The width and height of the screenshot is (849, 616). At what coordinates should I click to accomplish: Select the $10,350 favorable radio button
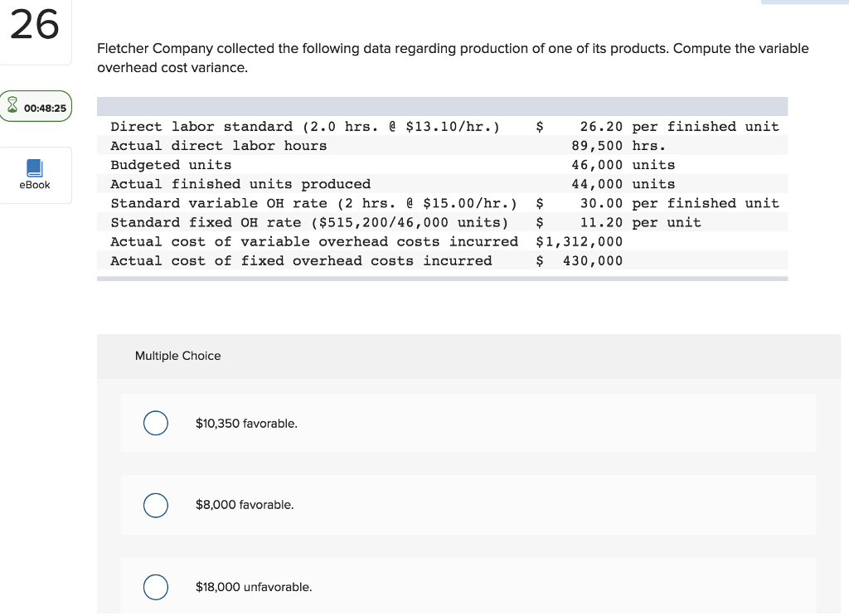(155, 424)
